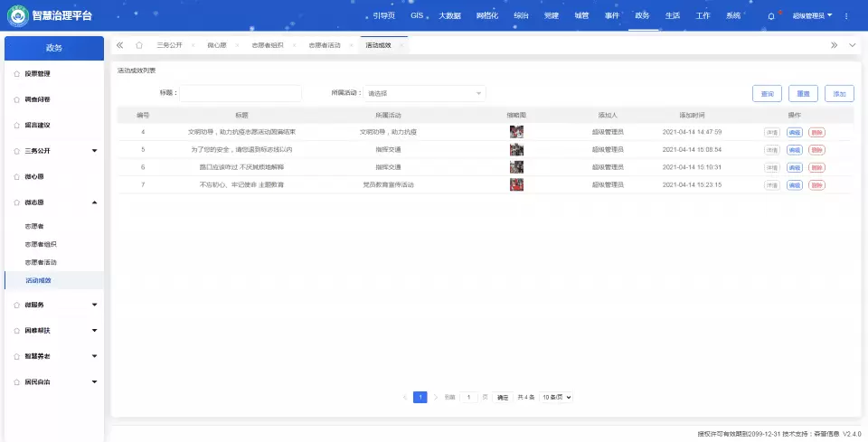Open GIS in top navigation

click(417, 15)
